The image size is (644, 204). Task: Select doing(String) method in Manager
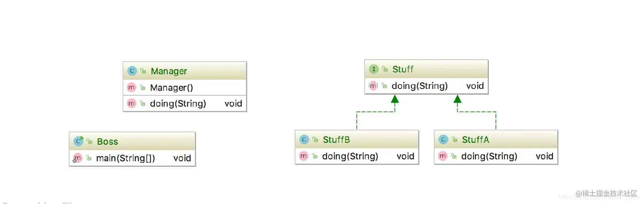tap(185, 104)
